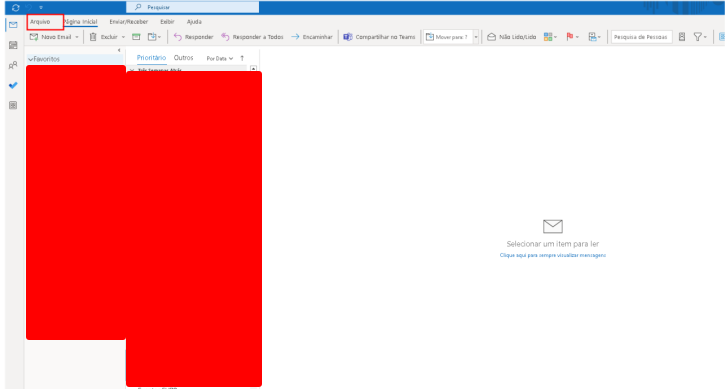Click Responder a Todos button

click(252, 37)
